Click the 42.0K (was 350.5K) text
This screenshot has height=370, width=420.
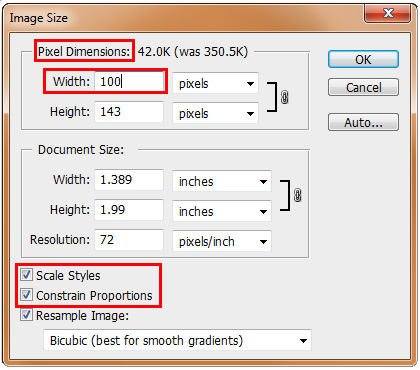(193, 52)
